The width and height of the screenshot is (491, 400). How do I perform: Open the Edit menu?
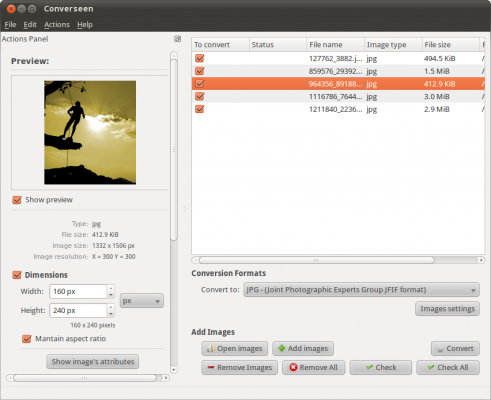point(30,25)
